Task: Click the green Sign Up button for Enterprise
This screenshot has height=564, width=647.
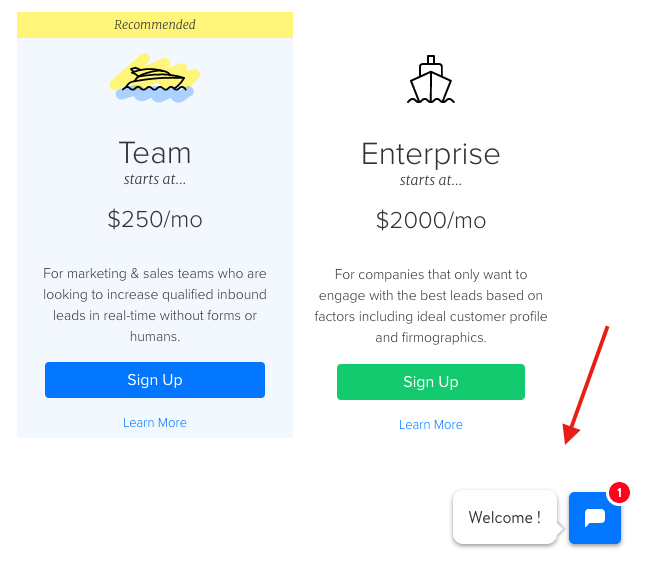Action: click(431, 382)
